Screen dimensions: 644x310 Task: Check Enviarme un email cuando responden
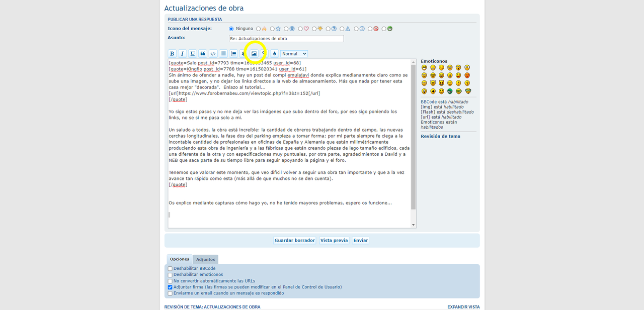[170, 293]
